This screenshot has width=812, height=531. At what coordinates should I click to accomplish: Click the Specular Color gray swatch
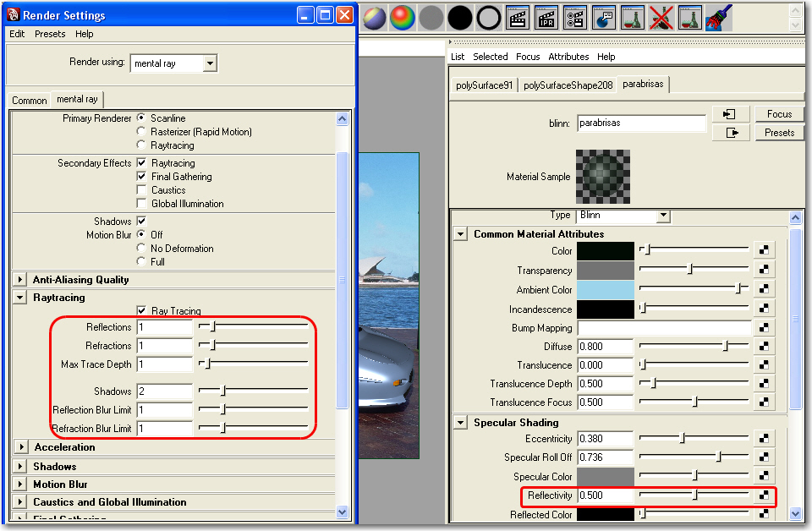pyautogui.click(x=606, y=476)
